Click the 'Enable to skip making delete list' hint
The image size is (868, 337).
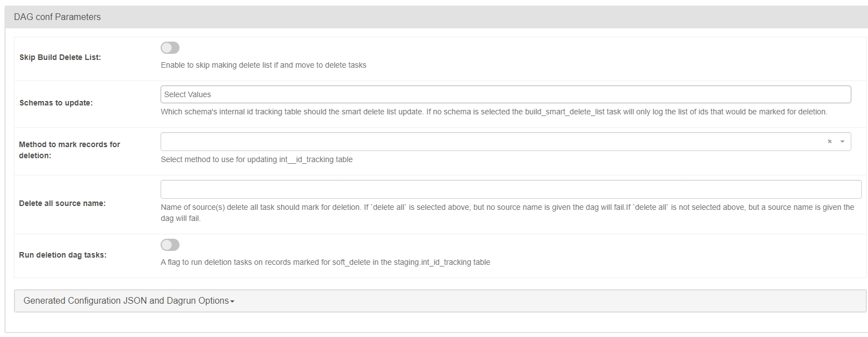coord(263,65)
